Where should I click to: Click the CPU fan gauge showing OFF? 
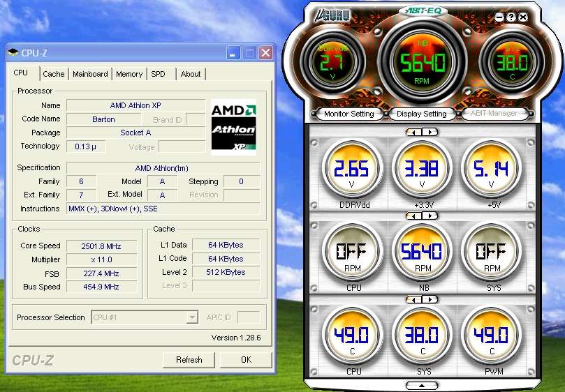point(352,253)
